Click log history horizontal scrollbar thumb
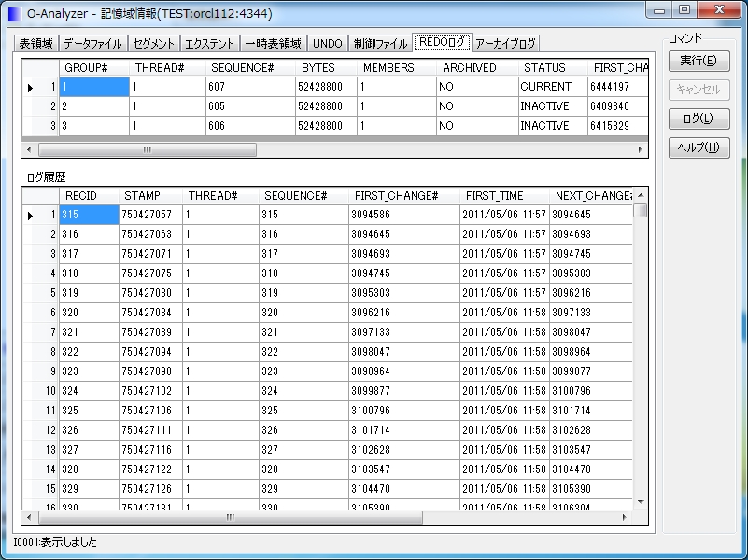 pyautogui.click(x=231, y=517)
